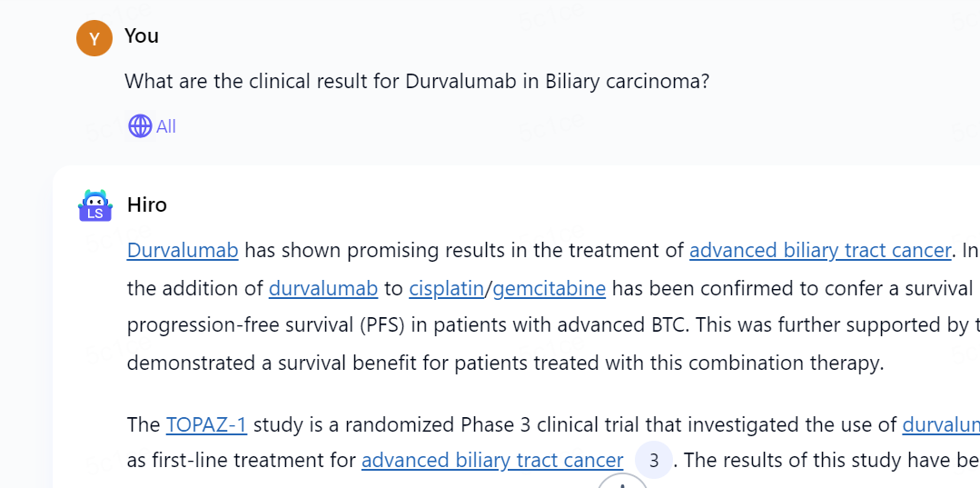Open the TOPAZ-1 study link
Viewport: 980px width, 488px height.
point(206,424)
